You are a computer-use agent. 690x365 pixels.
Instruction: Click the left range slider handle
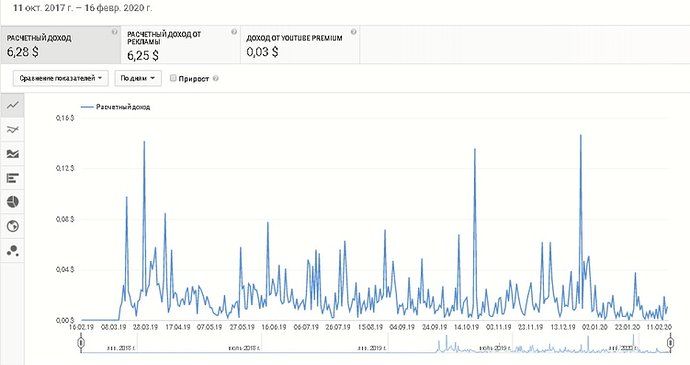(81, 343)
